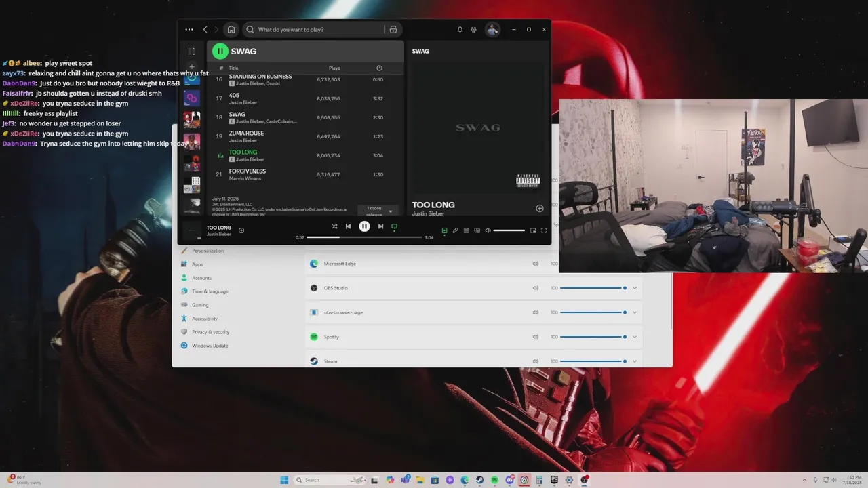The image size is (868, 488).
Task: Mute OBS Studio in volume mixer
Action: pyautogui.click(x=536, y=288)
